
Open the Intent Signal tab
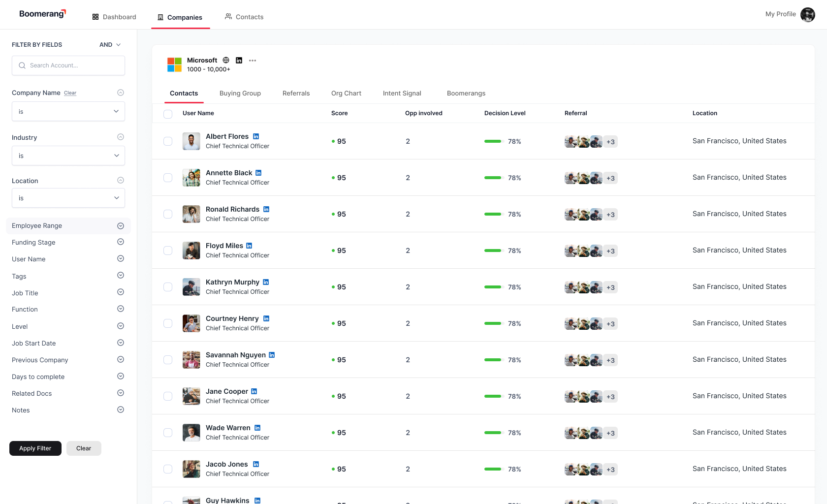click(402, 94)
